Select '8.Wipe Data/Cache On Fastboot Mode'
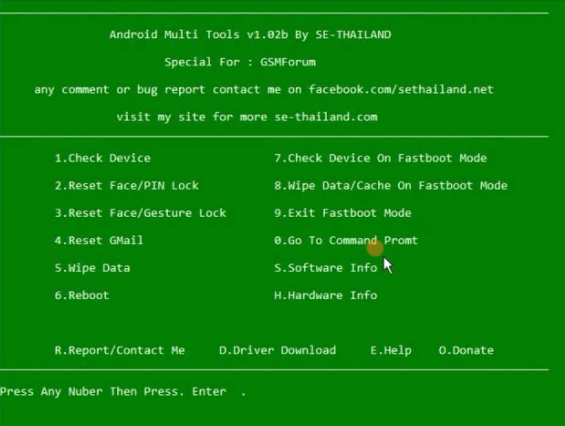Image resolution: width=565 pixels, height=426 pixels. pos(391,186)
